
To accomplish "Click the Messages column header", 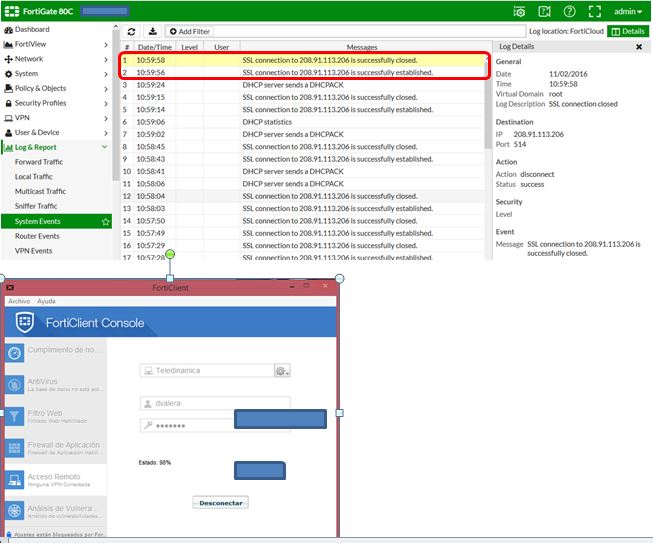I will [362, 47].
